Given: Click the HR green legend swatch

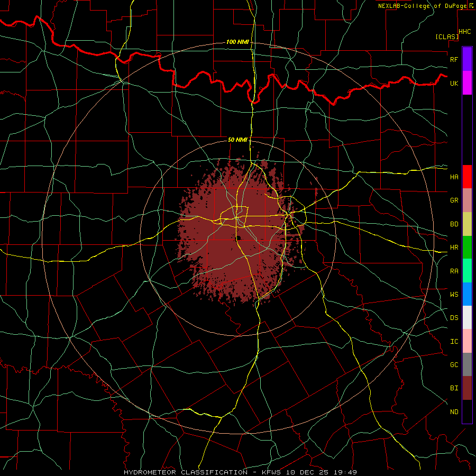Looking at the screenshot, I should pyautogui.click(x=467, y=248).
